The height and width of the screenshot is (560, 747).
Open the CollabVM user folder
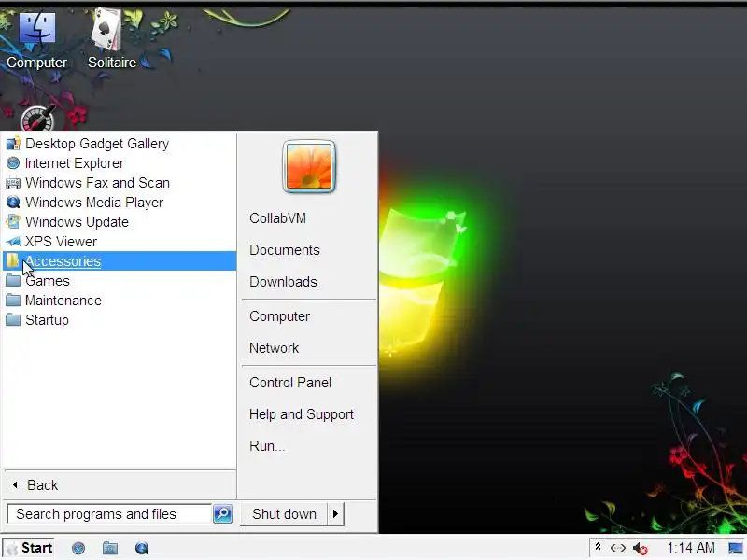(x=277, y=218)
